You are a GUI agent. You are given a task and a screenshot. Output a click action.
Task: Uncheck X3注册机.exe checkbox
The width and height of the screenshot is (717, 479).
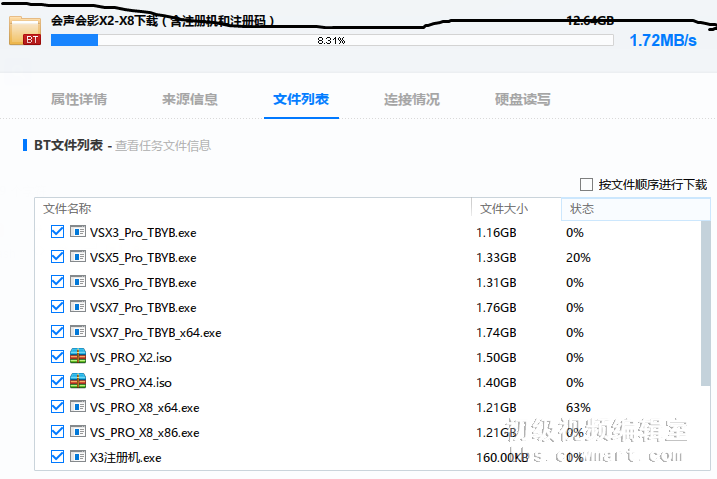pyautogui.click(x=57, y=456)
